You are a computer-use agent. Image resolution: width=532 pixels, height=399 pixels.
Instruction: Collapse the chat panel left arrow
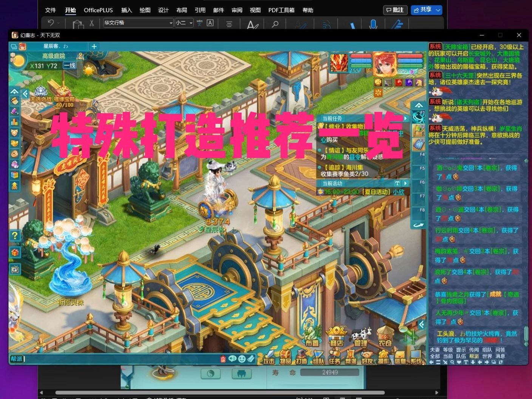(422, 324)
